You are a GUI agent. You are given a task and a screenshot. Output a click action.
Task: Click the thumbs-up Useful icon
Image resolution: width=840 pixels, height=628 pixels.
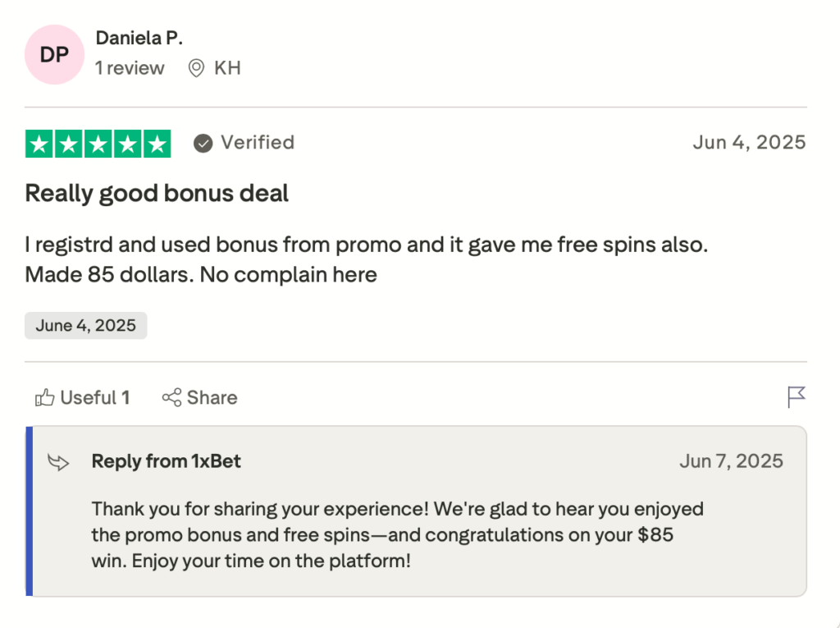click(44, 398)
